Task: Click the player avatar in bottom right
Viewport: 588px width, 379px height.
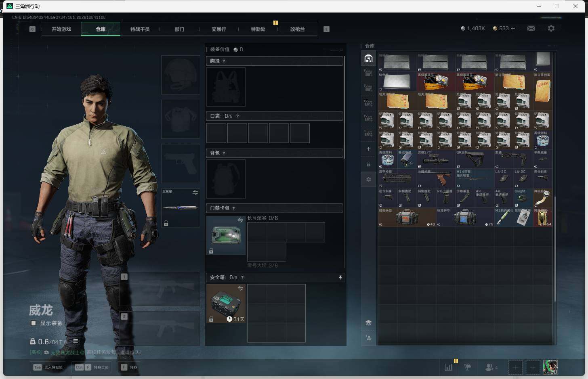Action: point(550,367)
